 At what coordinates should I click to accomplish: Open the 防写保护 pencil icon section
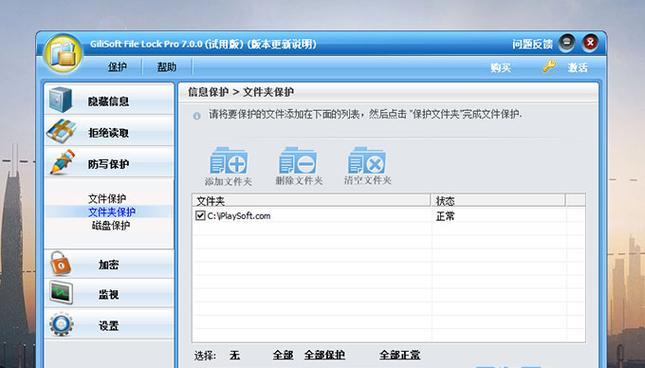pyautogui.click(x=63, y=162)
